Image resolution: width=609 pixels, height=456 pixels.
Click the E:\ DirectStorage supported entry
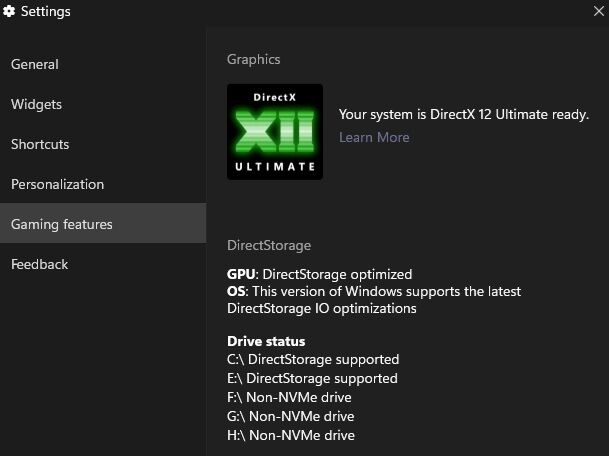point(312,378)
